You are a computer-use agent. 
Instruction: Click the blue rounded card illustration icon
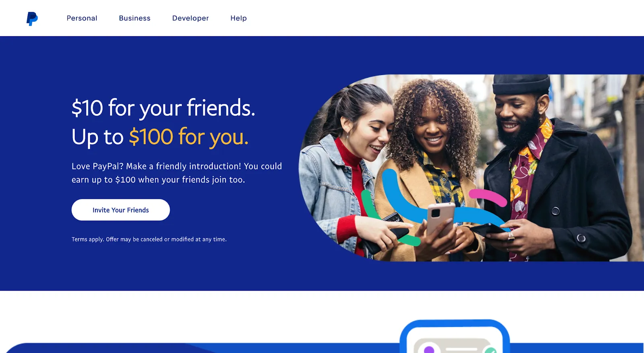455,336
